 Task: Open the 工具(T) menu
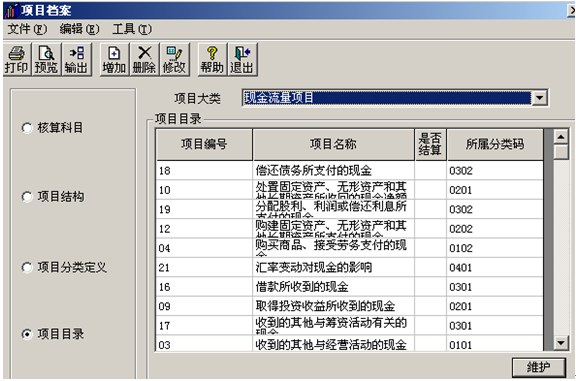[x=132, y=29]
